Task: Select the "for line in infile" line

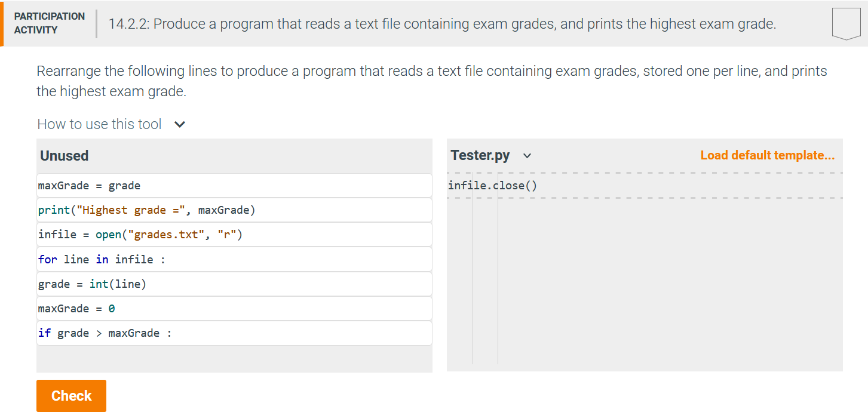Action: (x=234, y=259)
